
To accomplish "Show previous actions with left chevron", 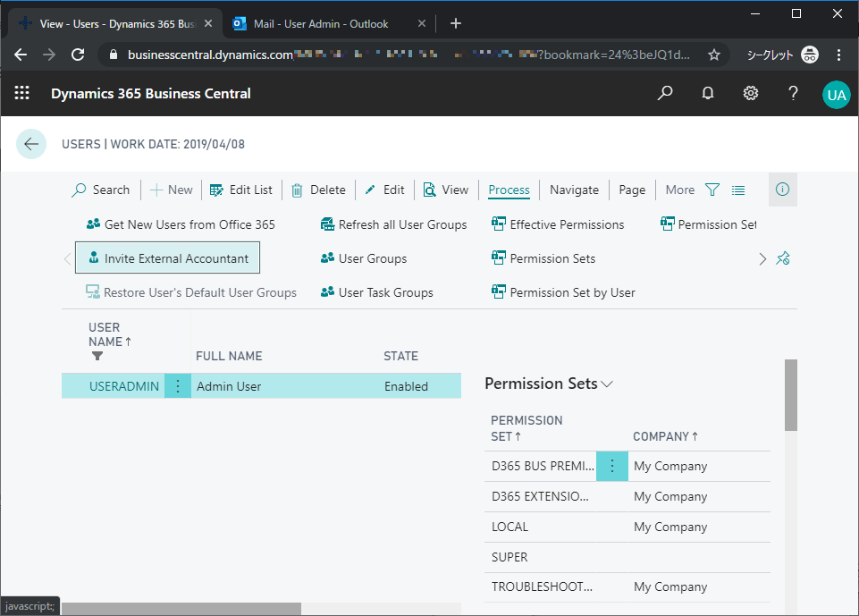I will click(67, 258).
